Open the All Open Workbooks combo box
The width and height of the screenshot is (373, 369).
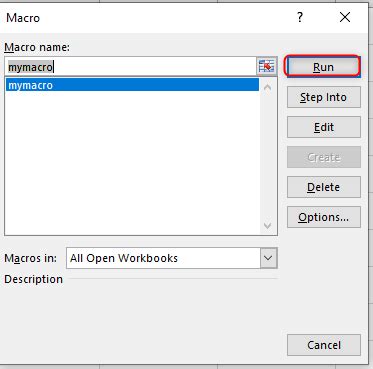[172, 258]
